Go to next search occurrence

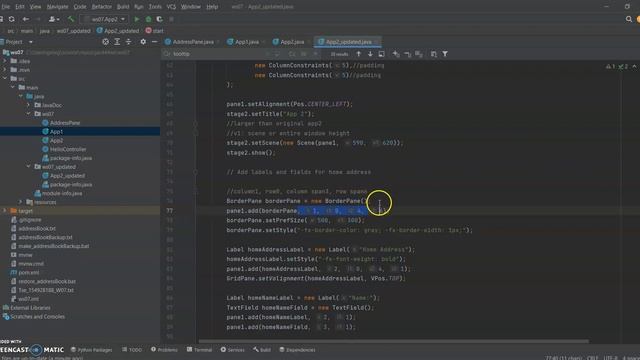(370, 54)
